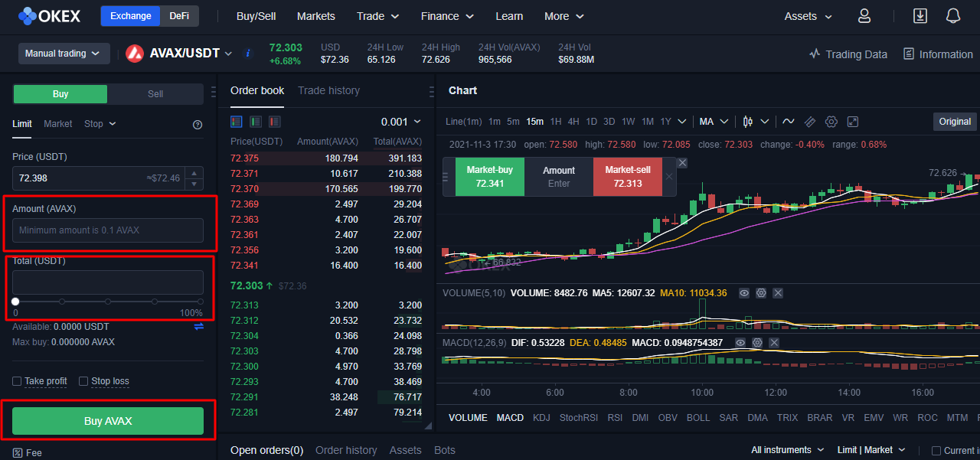
Task: Show both sides order book view
Action: [237, 122]
